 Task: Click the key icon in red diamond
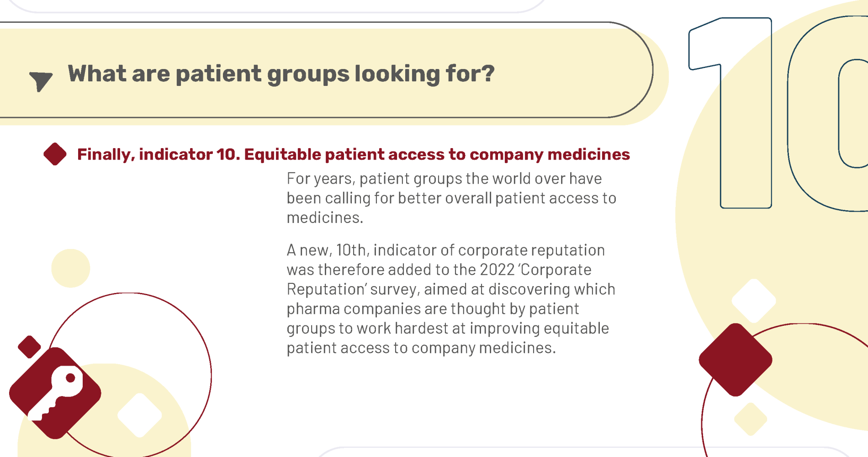[55, 393]
